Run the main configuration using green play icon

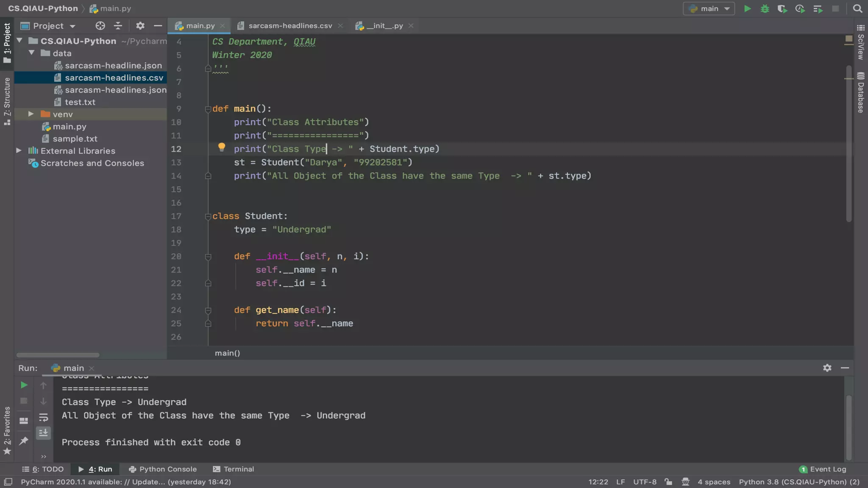[748, 8]
